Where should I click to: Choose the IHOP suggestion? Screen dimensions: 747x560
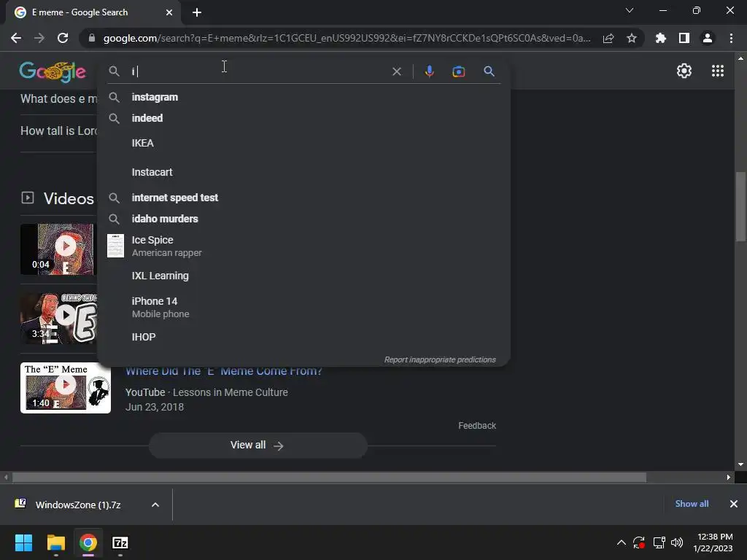coord(304,337)
